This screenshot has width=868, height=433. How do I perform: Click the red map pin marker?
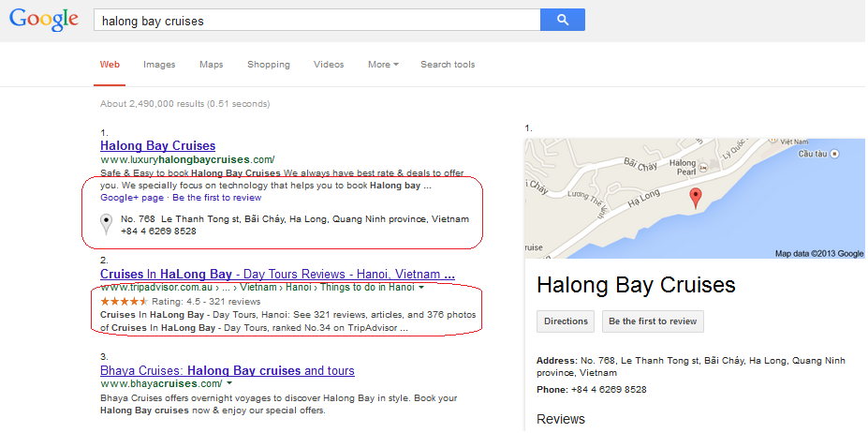click(696, 198)
